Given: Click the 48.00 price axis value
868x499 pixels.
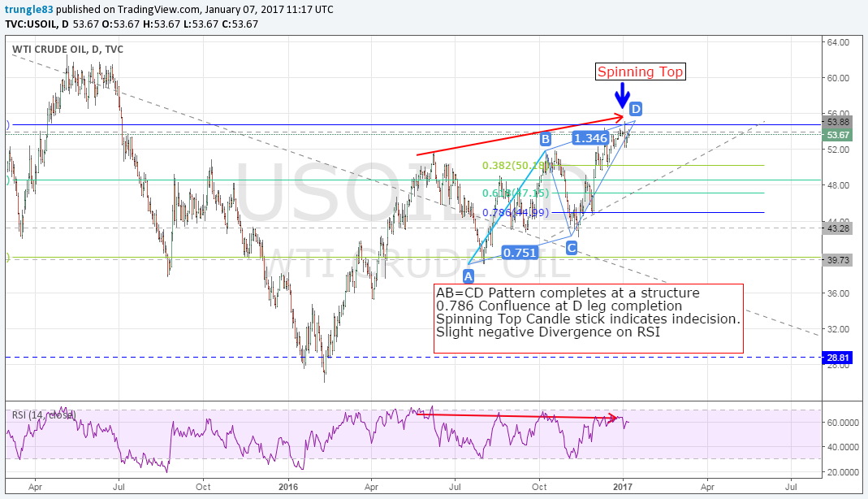Looking at the screenshot, I should point(838,185).
